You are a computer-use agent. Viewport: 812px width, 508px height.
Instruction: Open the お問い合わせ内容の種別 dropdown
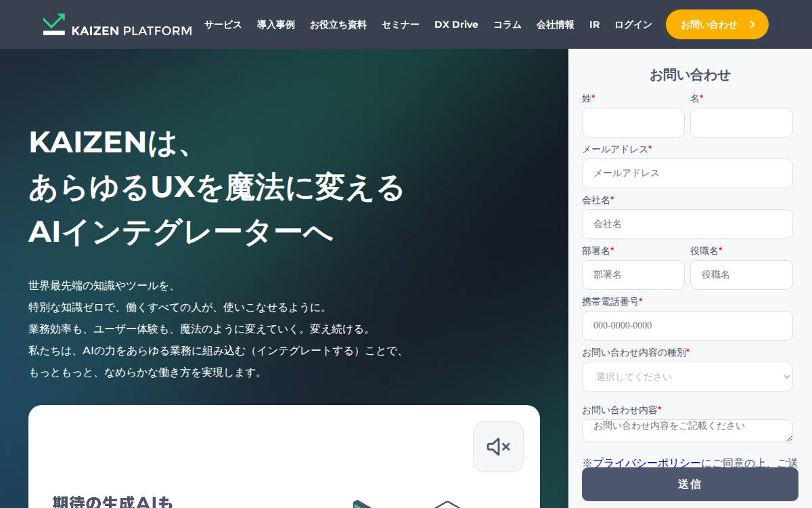(687, 377)
